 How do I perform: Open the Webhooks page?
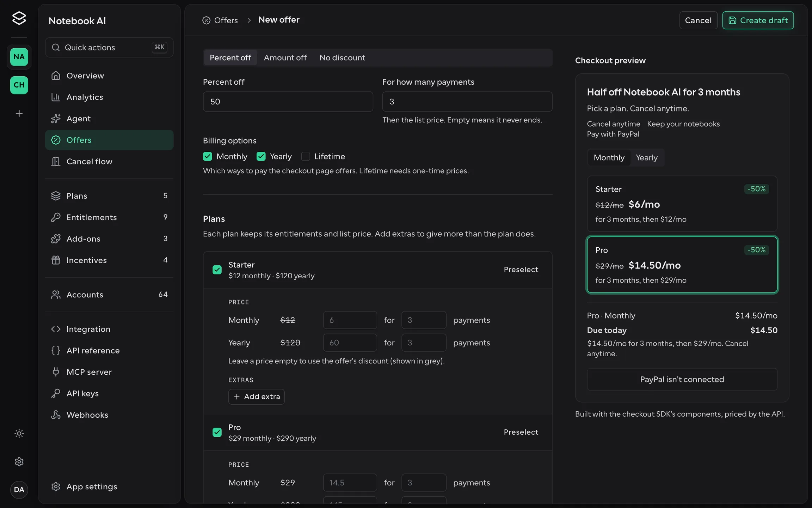[x=109, y=415]
